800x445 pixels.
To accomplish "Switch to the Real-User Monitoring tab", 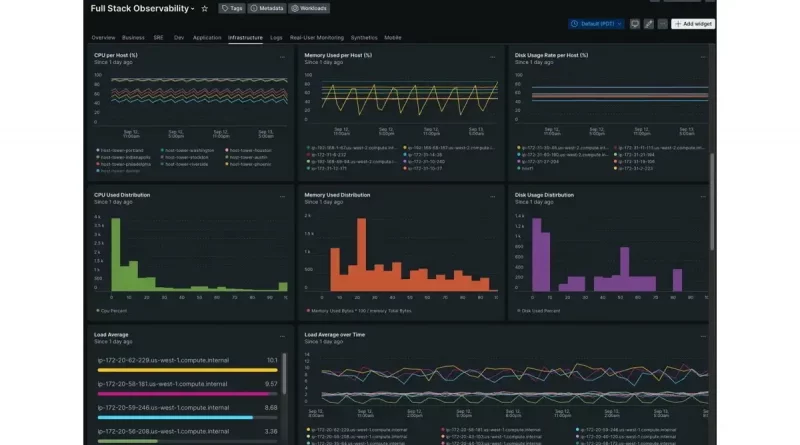I will click(x=317, y=38).
